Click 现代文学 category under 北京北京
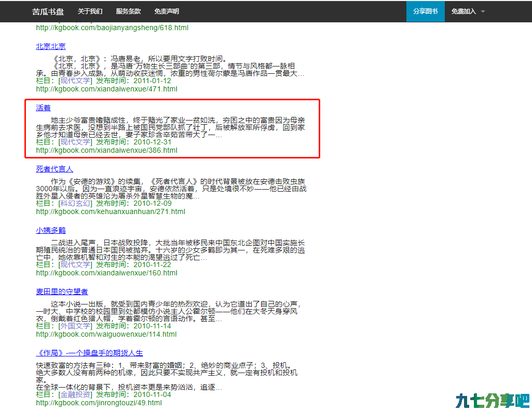Image resolution: width=532 pixels, height=411 pixels. pos(75,81)
